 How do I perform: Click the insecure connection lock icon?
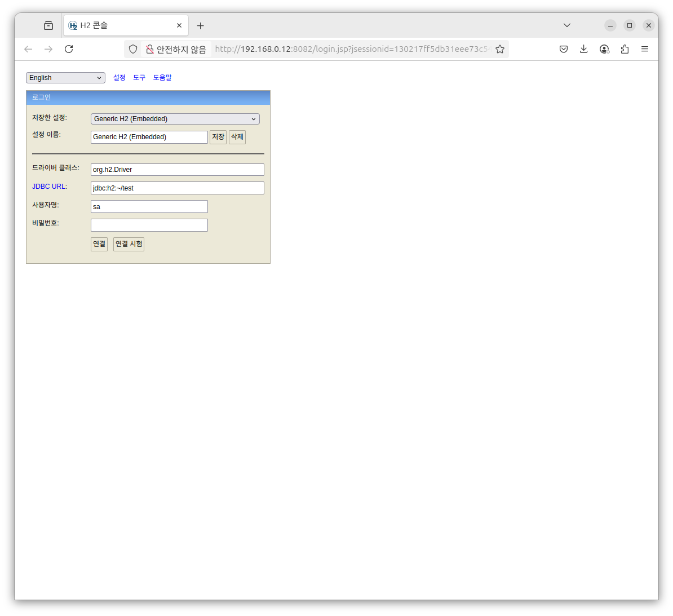pos(149,50)
